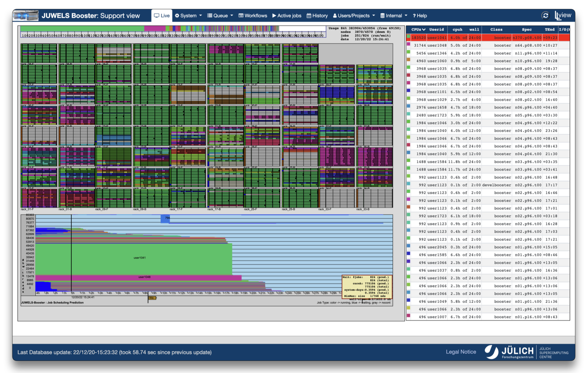
Task: Open the Help page
Action: (x=420, y=16)
